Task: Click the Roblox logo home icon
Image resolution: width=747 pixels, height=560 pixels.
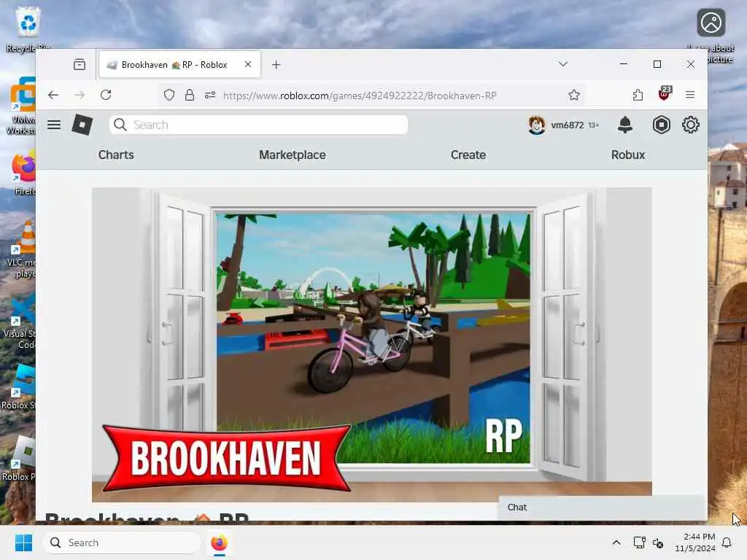Action: click(82, 125)
